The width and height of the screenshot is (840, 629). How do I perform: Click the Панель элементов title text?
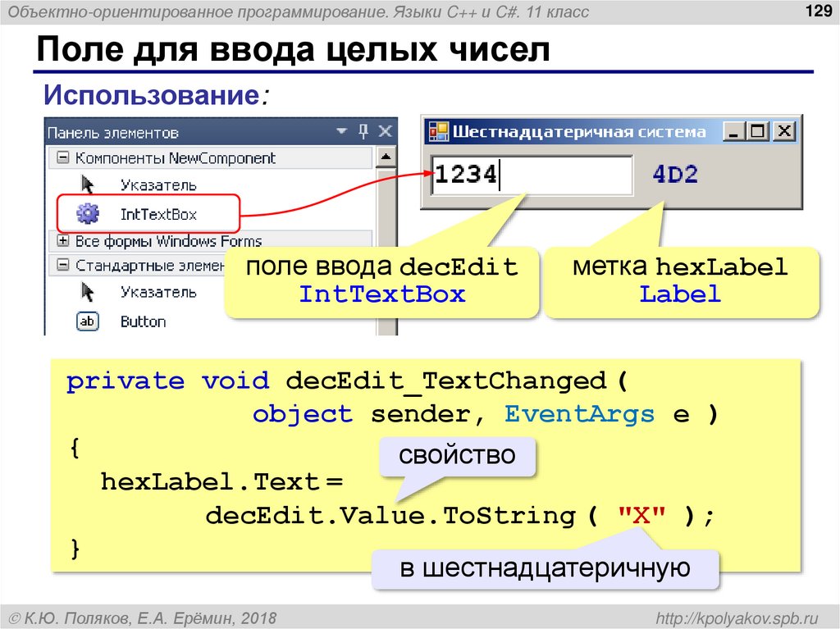[112, 132]
